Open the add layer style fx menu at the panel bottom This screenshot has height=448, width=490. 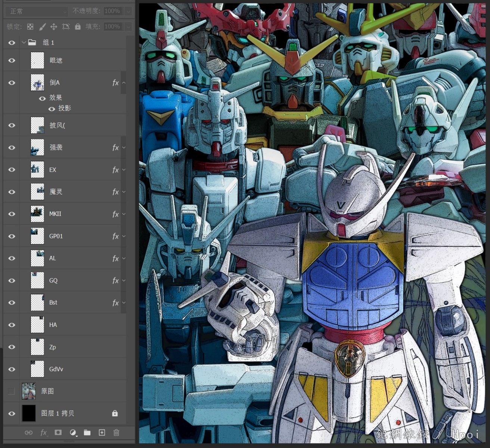coord(44,433)
